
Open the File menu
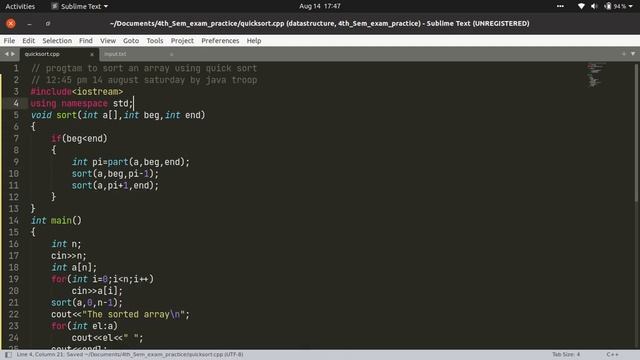point(9,40)
